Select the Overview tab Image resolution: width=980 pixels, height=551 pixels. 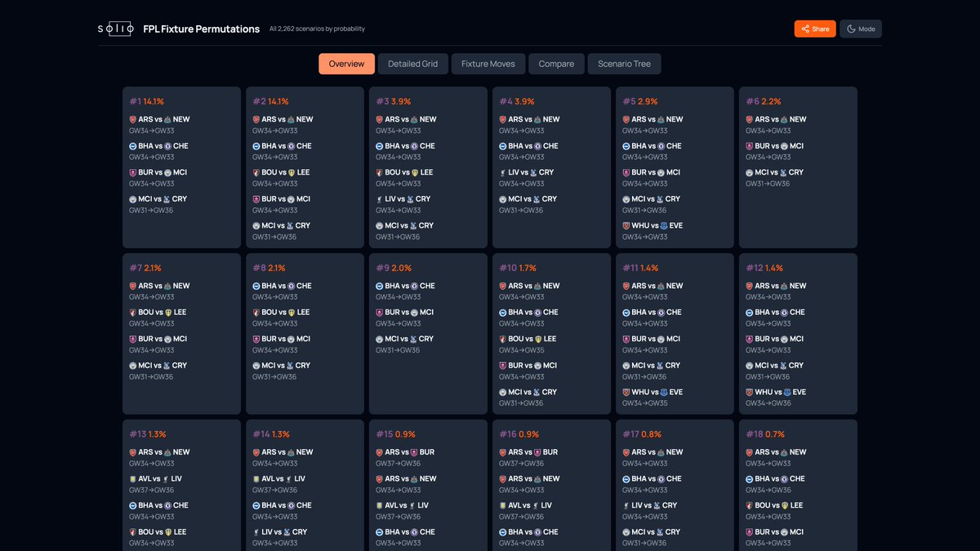[347, 64]
